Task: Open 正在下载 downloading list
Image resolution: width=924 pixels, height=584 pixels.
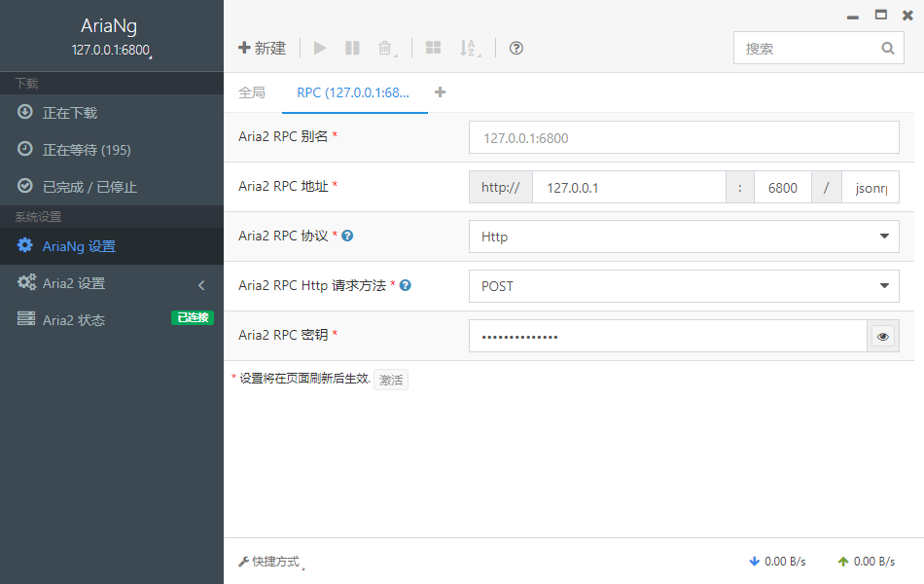Action: [112, 113]
